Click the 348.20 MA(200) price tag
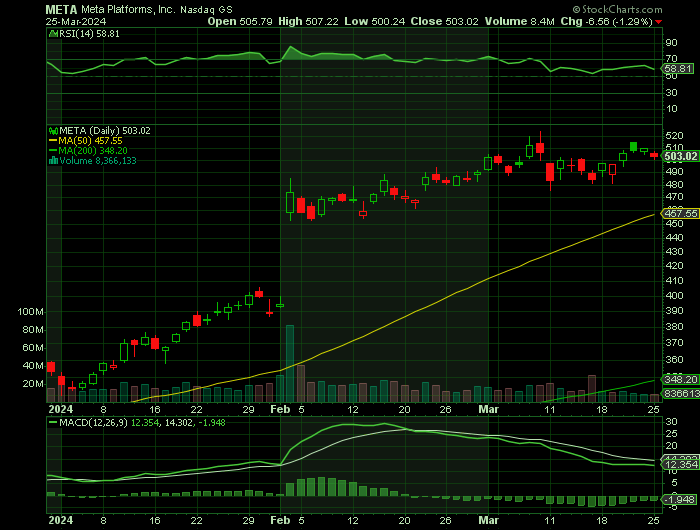Viewport: 700px width, 530px height. click(x=680, y=380)
